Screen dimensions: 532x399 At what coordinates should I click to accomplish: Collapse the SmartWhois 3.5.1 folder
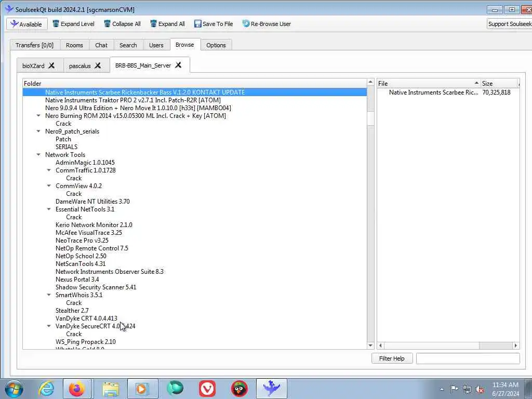point(49,295)
